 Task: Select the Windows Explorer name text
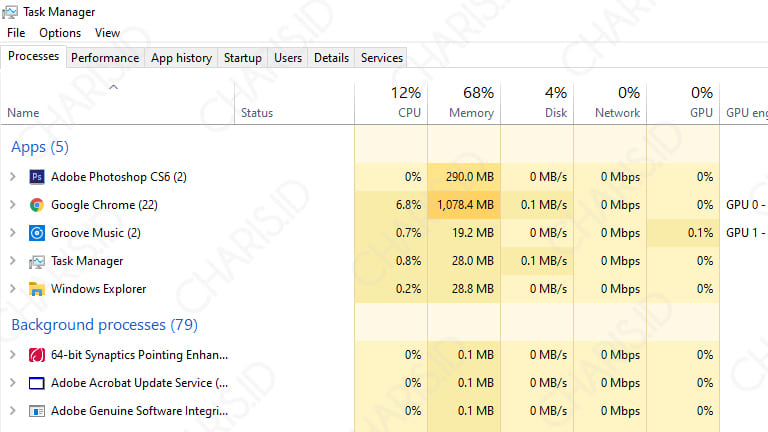pos(98,289)
